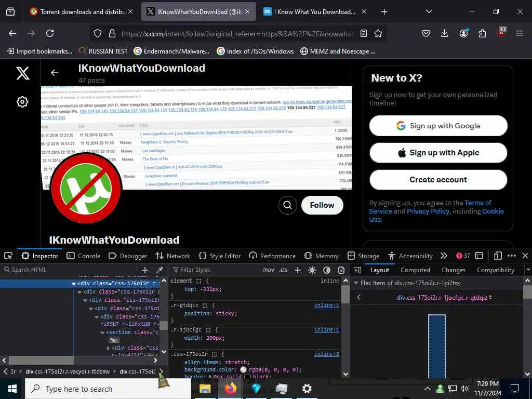Screen dimensions: 532x399
Task: Open Privacy Policy link
Action: click(428, 211)
